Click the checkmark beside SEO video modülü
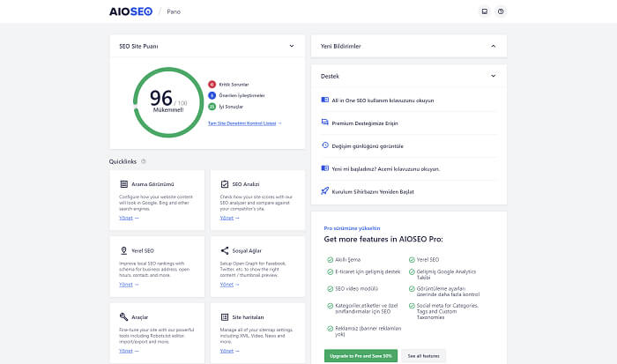The height and width of the screenshot is (364, 617). (330, 289)
